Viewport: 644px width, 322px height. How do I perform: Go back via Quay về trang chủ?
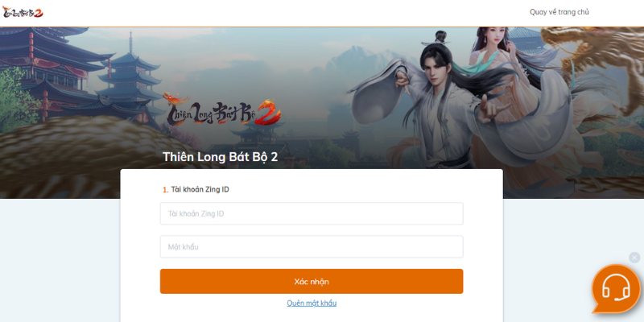559,12
